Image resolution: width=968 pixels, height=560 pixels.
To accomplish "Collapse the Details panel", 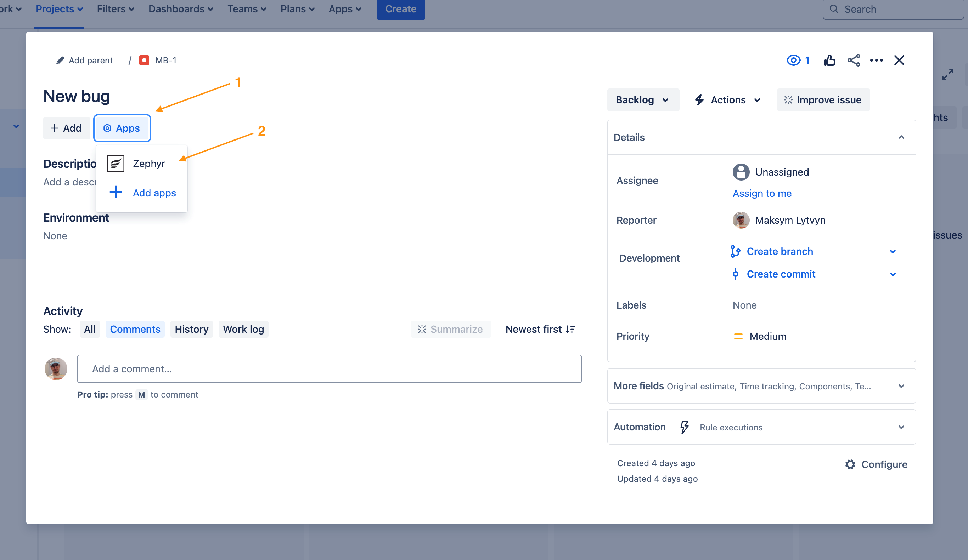I will (901, 137).
